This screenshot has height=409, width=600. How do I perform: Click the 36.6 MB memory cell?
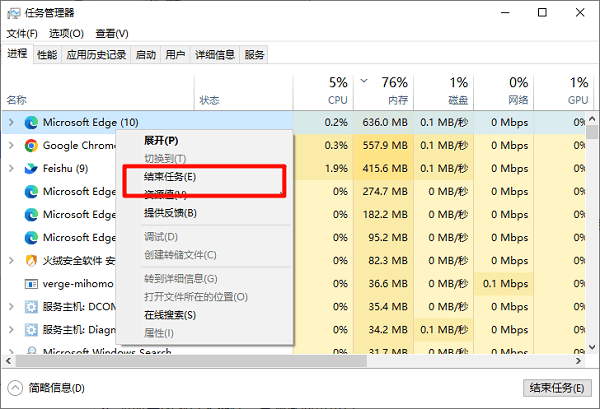383,284
